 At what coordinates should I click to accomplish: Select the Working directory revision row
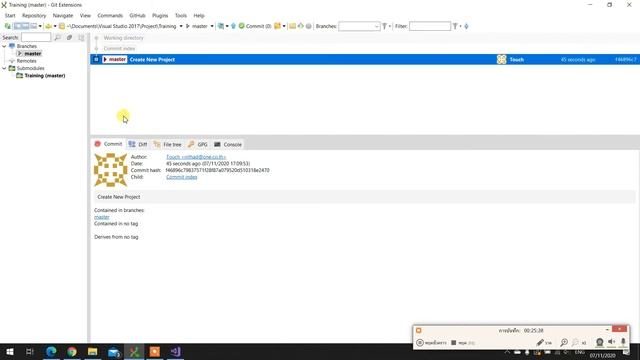click(365, 38)
